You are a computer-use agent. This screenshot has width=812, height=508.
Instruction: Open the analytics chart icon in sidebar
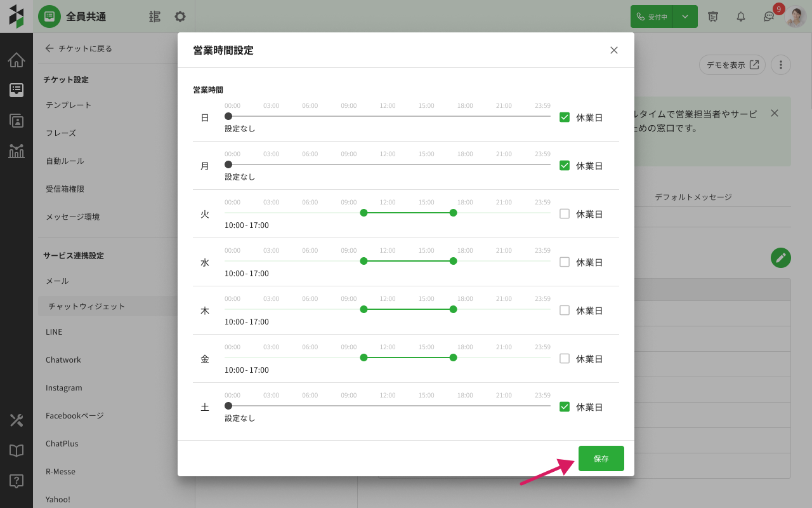(16, 151)
